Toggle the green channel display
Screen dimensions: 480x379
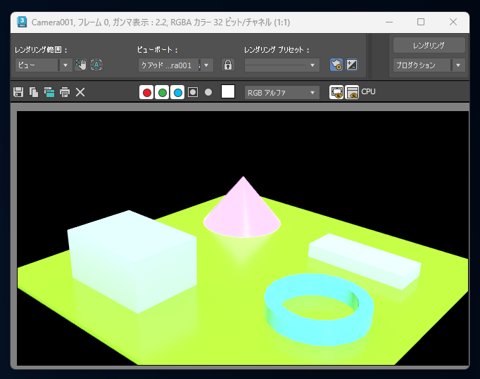click(x=162, y=92)
